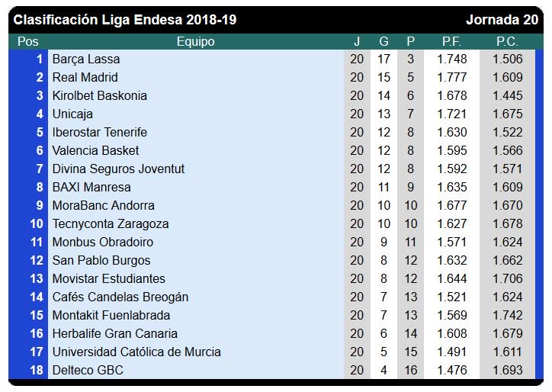
Task: Click the G wins column header
Action: [x=384, y=42]
